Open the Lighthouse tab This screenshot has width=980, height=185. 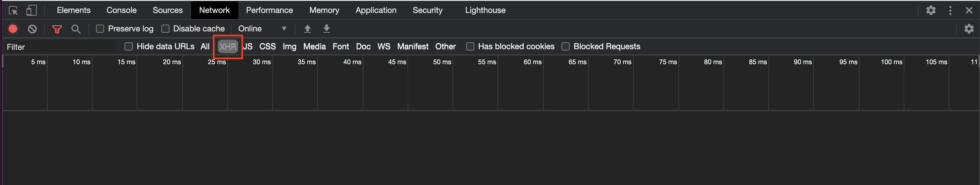click(485, 10)
